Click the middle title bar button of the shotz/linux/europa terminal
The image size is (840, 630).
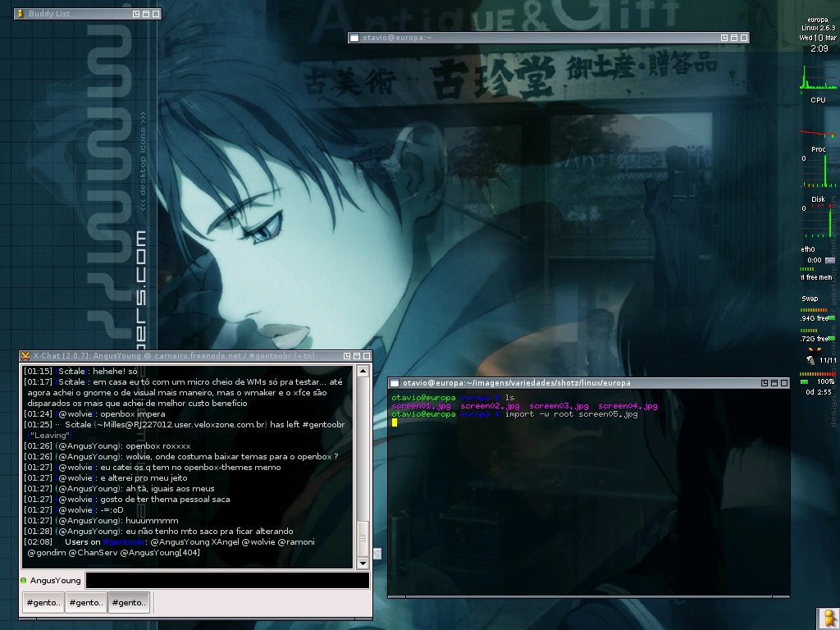click(x=774, y=383)
